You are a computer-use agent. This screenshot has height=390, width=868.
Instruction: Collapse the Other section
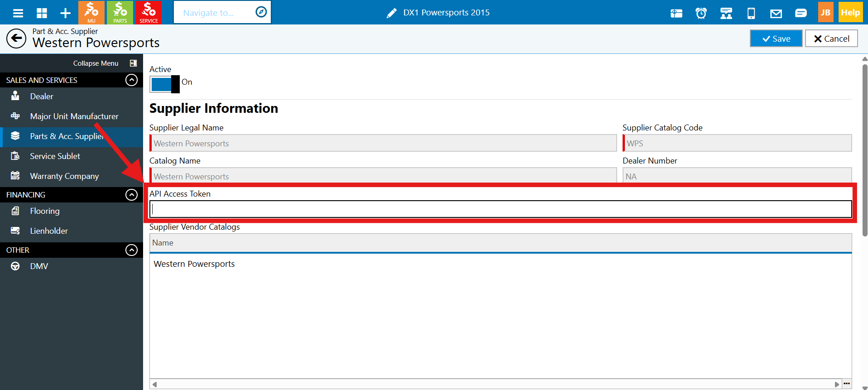pos(131,250)
